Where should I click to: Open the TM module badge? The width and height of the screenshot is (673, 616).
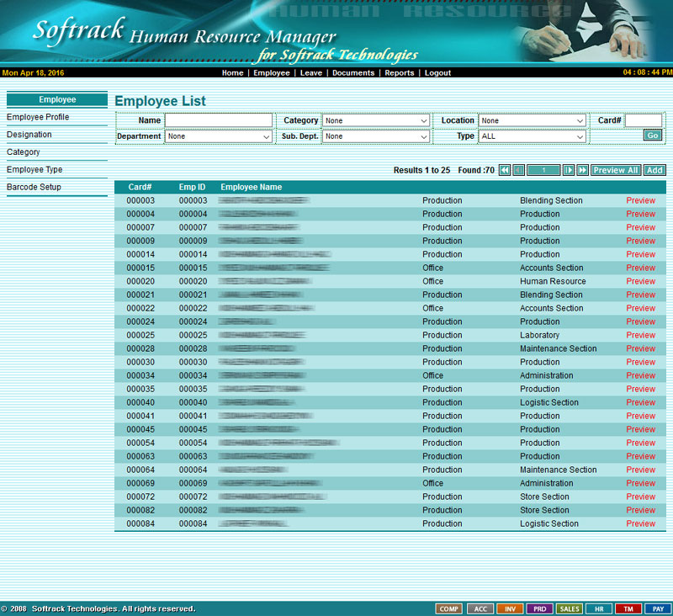pyautogui.click(x=628, y=608)
